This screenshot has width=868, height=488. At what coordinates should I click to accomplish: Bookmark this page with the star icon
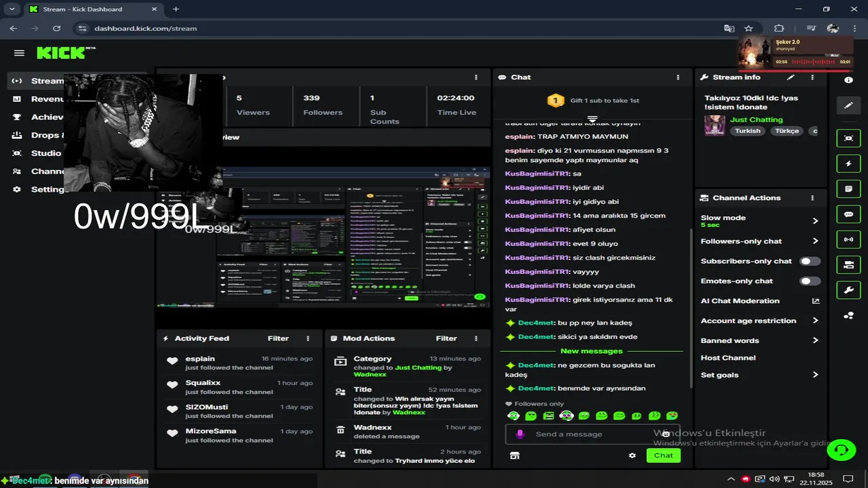tap(749, 28)
